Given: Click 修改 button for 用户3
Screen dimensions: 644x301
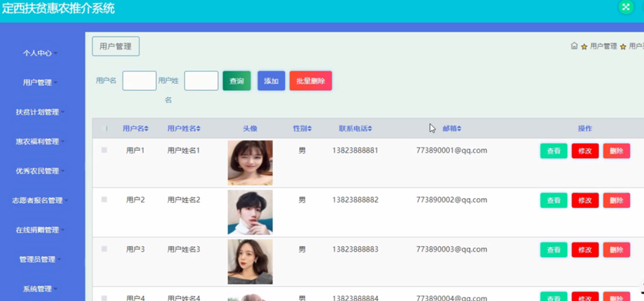Looking at the screenshot, I should tap(585, 250).
